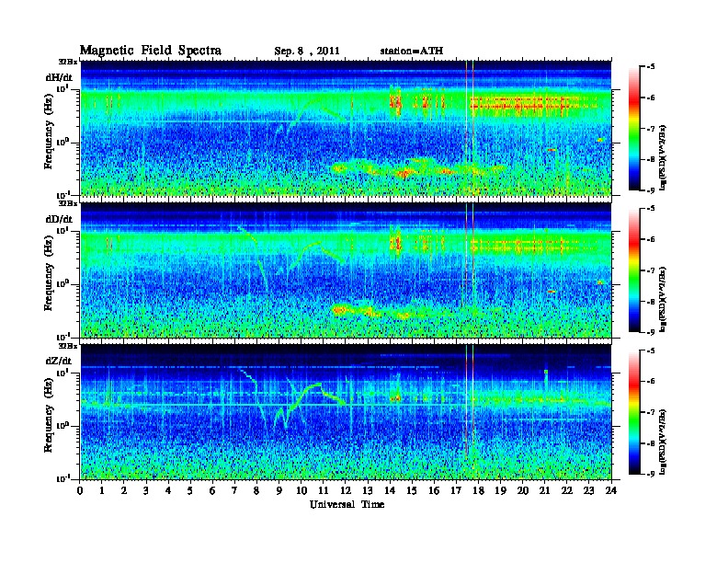Click the "0" hour tick label

pos(80,491)
